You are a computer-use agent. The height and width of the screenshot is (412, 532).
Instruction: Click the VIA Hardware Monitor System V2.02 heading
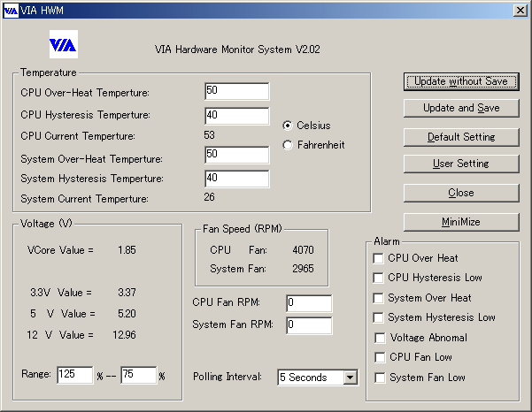click(237, 50)
